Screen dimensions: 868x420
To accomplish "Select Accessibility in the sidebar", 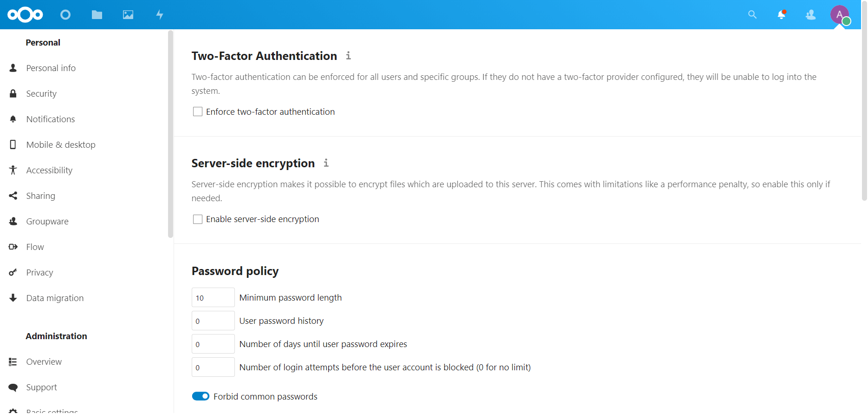I will (x=49, y=171).
